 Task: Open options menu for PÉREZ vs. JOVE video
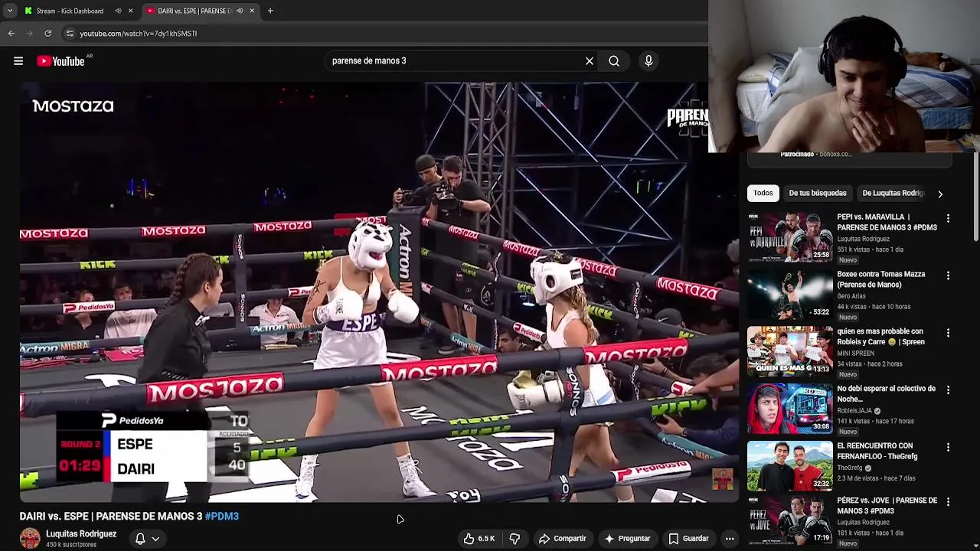pos(948,502)
